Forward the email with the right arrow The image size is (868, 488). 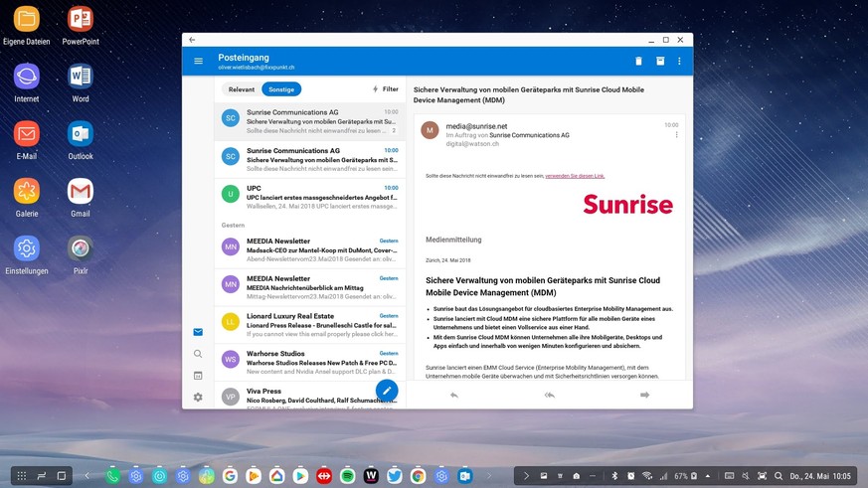point(644,395)
